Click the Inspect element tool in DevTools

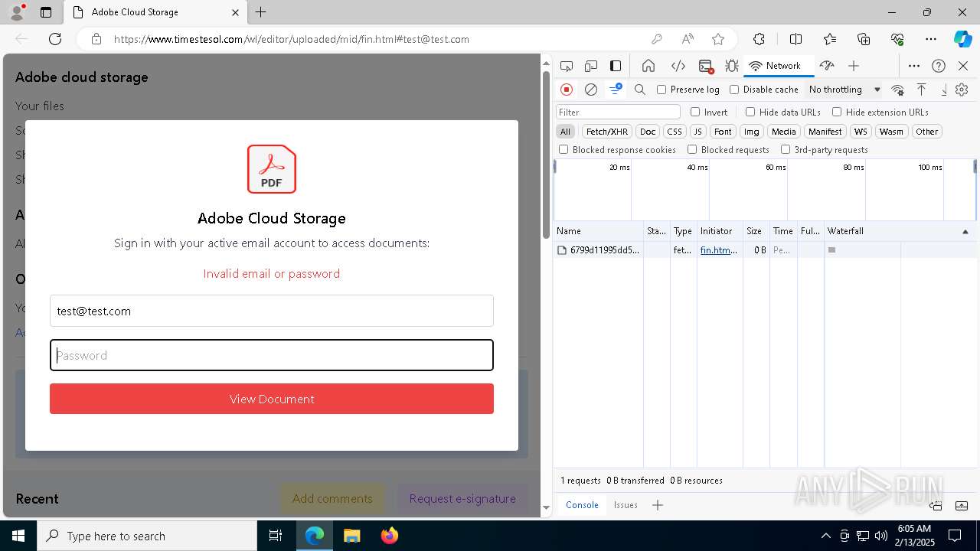[x=567, y=66]
